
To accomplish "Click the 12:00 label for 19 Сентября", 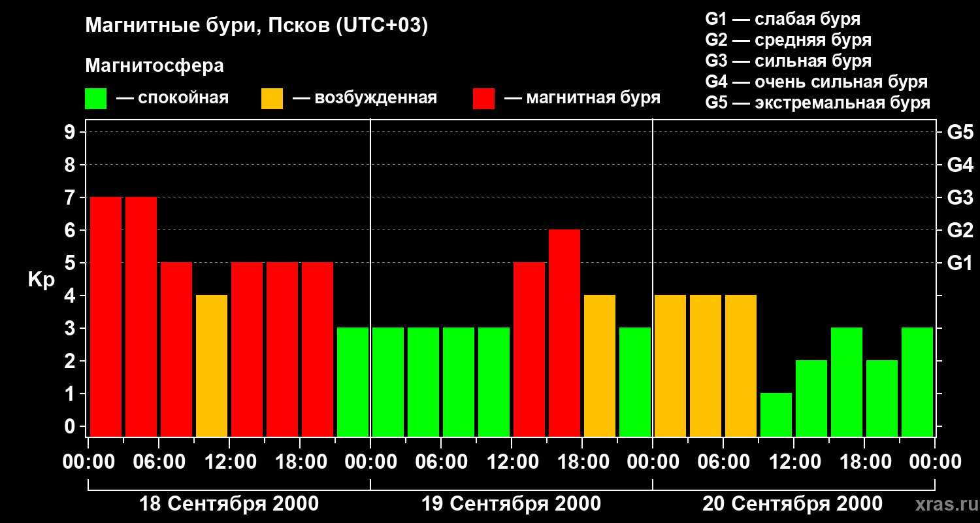I will click(x=512, y=462).
